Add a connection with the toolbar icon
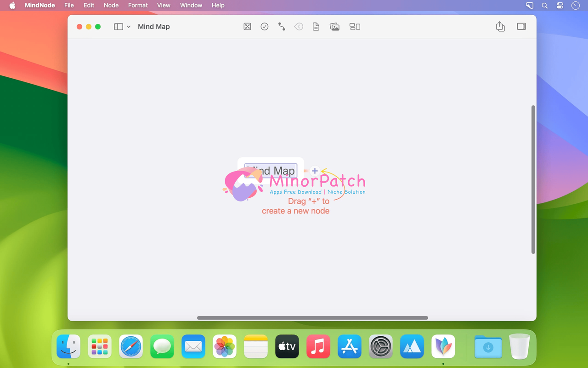This screenshot has height=368, width=588. [x=282, y=27]
